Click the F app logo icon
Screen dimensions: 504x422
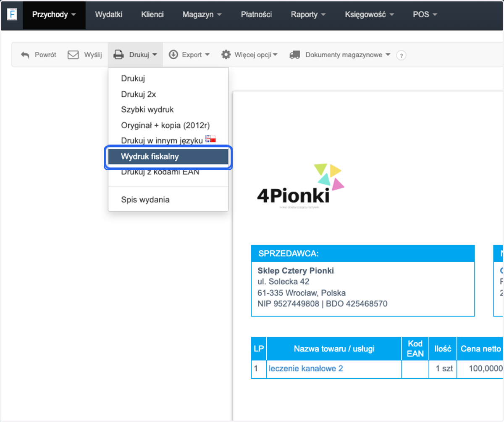pos(13,14)
